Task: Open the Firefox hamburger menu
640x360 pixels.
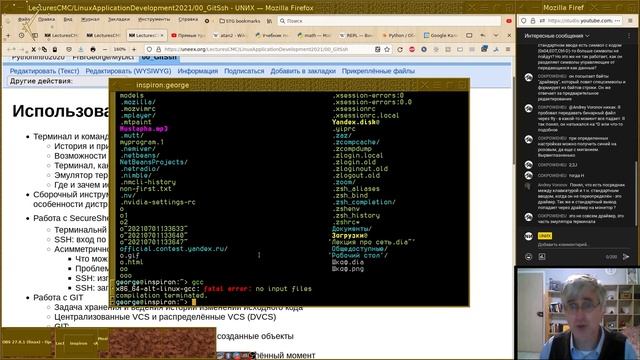Action: tap(508, 49)
